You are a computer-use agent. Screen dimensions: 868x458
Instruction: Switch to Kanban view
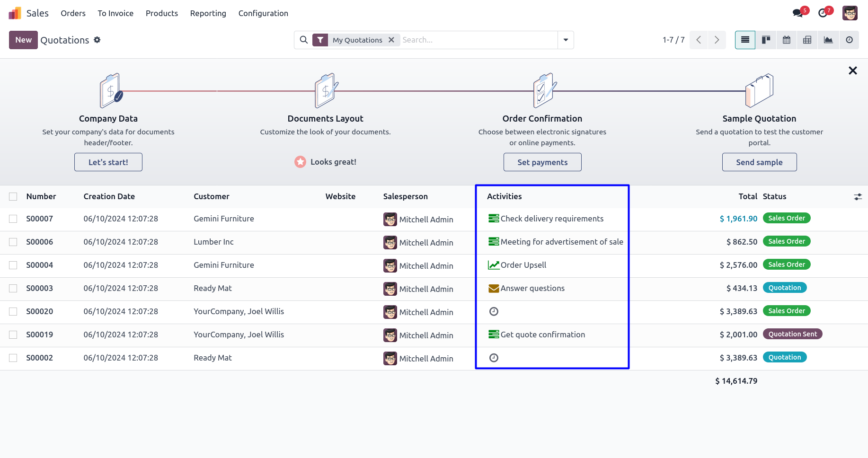coord(766,40)
